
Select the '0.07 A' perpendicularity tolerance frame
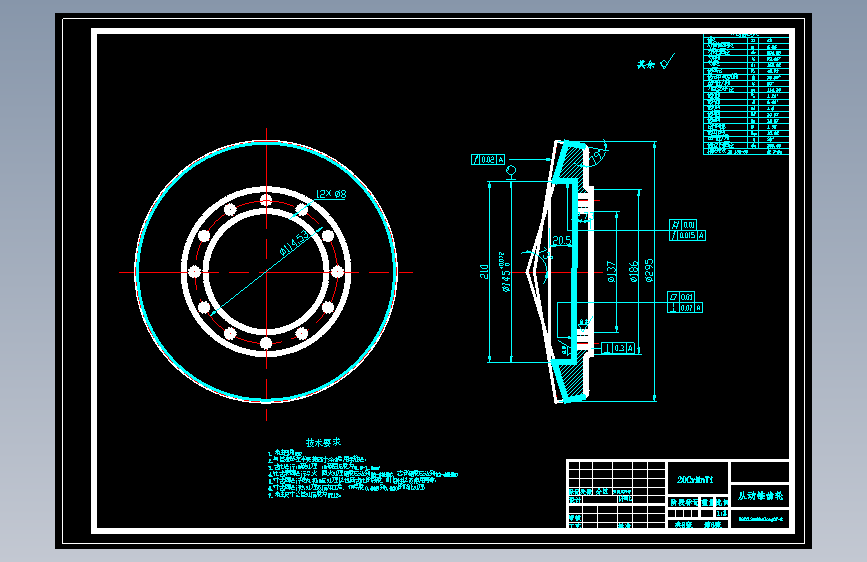(x=685, y=308)
